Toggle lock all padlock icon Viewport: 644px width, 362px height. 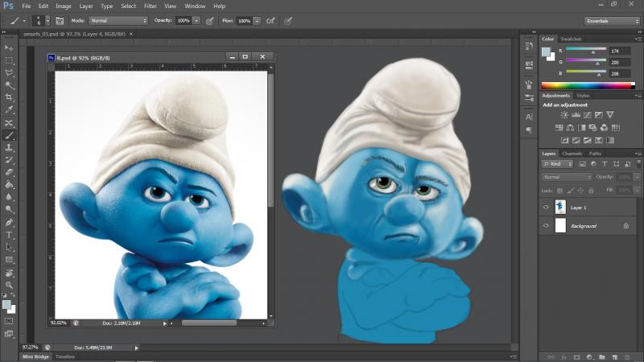pos(591,191)
